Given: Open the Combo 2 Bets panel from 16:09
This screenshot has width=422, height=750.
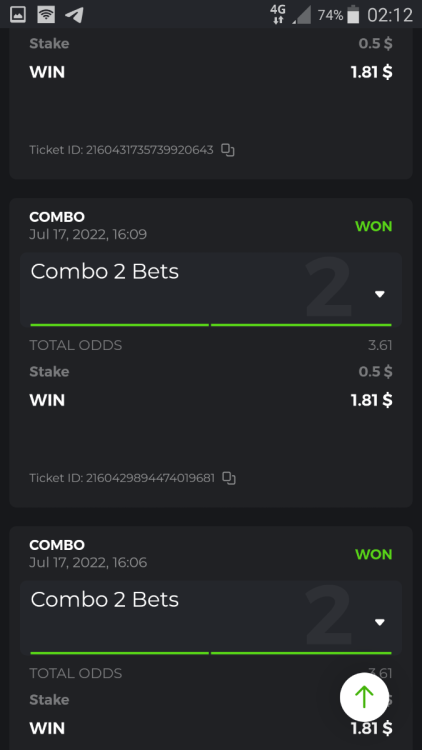Looking at the screenshot, I should [211, 290].
